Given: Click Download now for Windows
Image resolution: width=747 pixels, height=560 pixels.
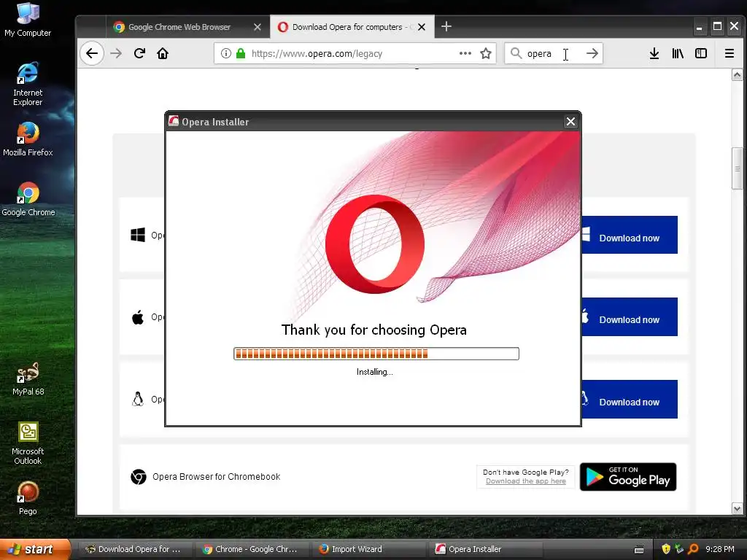Looking at the screenshot, I should pyautogui.click(x=630, y=235).
